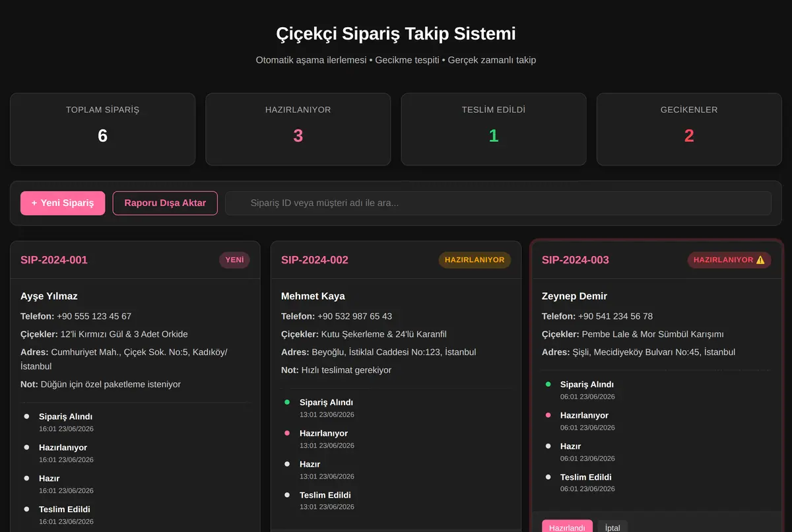Click phone number "+90 541 234 56 78"
This screenshot has height=532, width=792.
coord(615,316)
